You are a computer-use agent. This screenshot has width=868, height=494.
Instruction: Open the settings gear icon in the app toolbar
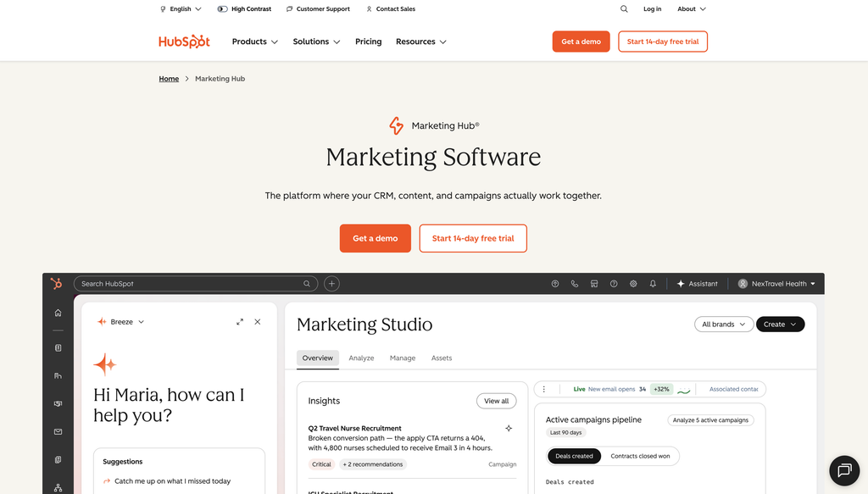tap(633, 284)
